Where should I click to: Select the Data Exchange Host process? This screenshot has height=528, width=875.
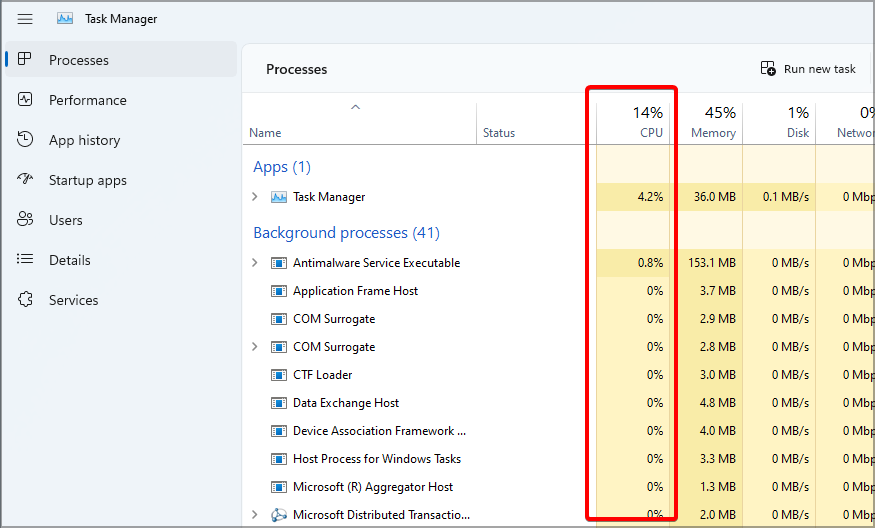pos(346,403)
